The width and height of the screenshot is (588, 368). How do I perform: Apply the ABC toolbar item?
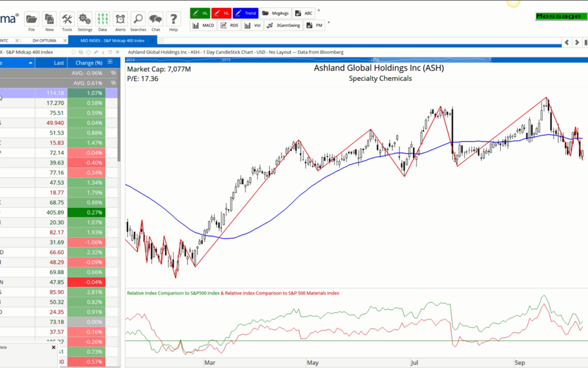tap(303, 13)
